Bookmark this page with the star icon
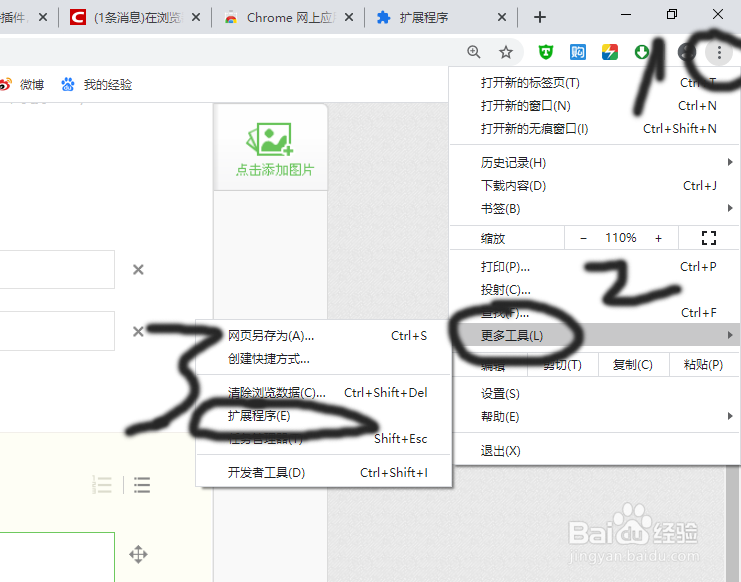741x582 pixels. point(506,51)
